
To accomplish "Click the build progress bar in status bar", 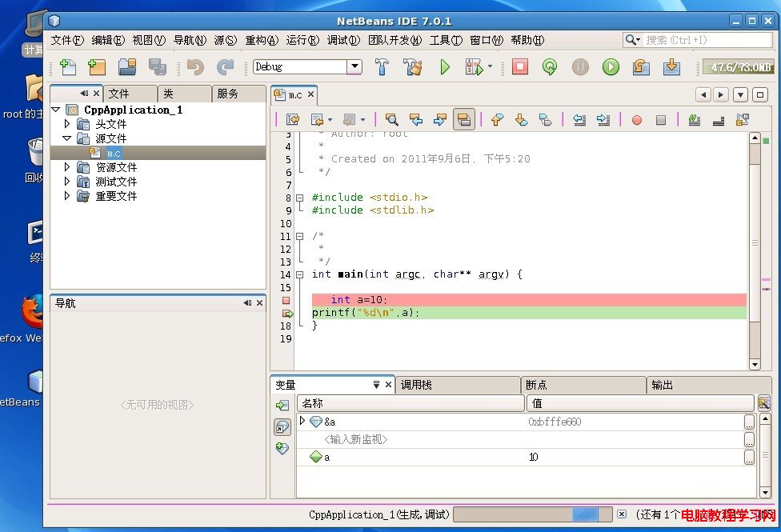I will click(532, 514).
